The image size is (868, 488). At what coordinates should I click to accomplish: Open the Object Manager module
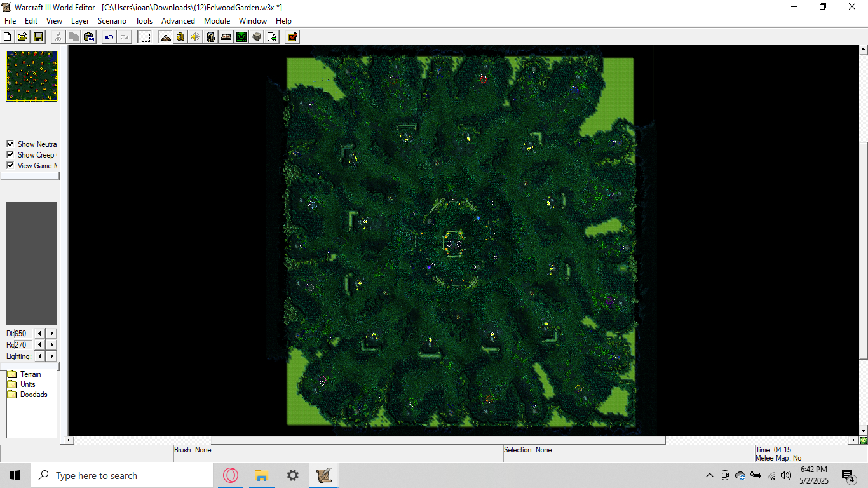point(257,37)
